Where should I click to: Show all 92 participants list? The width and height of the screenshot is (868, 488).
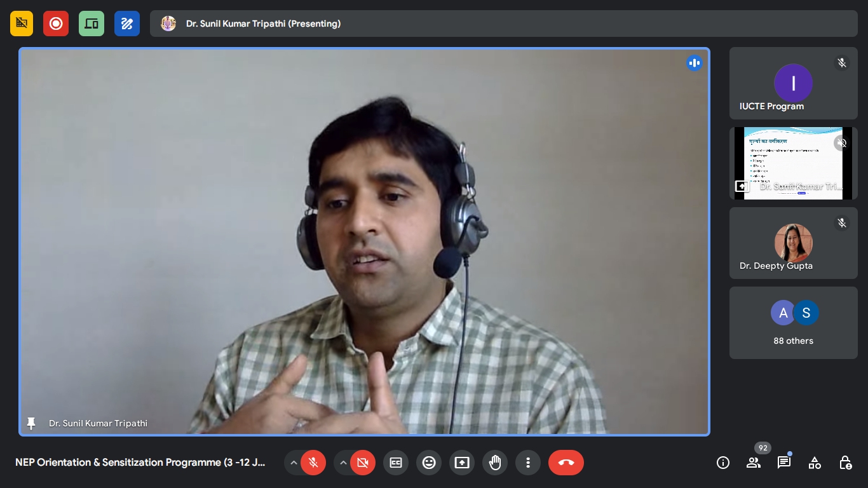(x=754, y=463)
